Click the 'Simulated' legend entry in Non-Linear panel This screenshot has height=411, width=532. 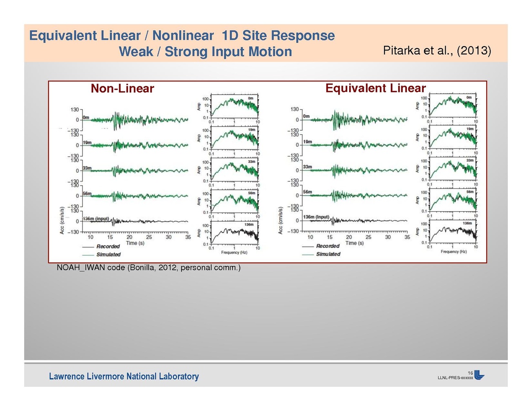click(x=108, y=254)
